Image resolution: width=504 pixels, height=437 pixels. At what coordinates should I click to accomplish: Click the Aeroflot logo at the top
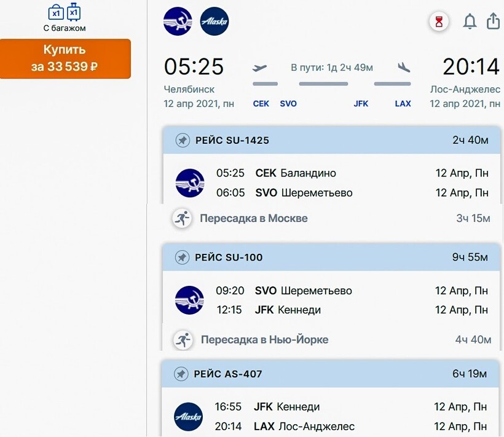(178, 22)
